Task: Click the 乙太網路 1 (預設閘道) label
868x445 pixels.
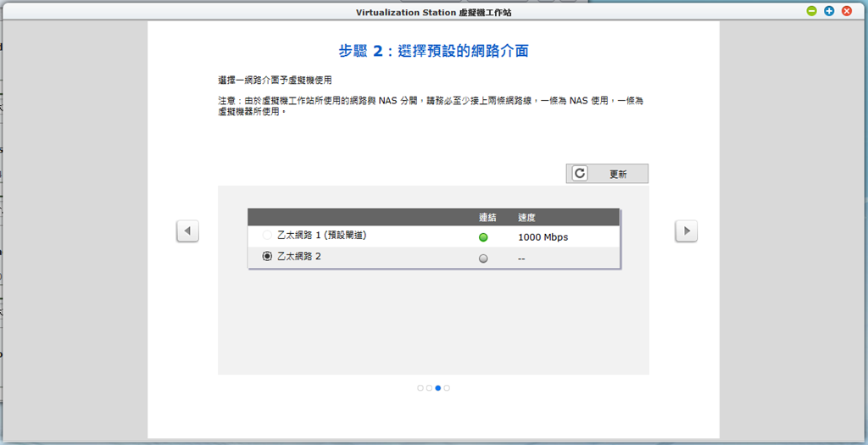Action: (x=321, y=236)
